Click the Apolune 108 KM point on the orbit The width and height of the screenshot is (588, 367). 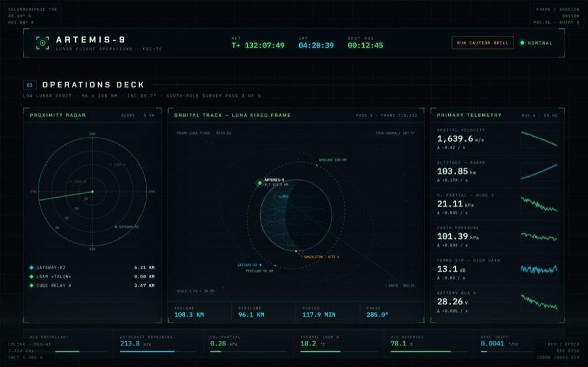pyautogui.click(x=316, y=165)
